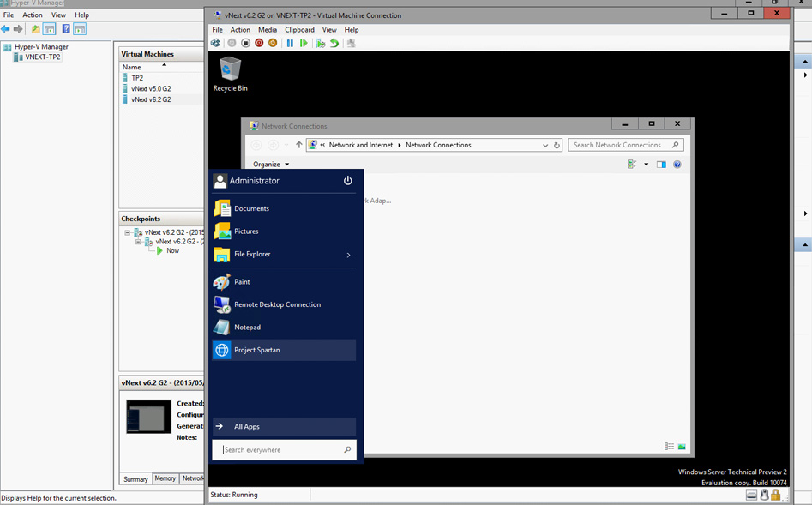Click the power icon in Start menu
812x505 pixels.
(347, 180)
